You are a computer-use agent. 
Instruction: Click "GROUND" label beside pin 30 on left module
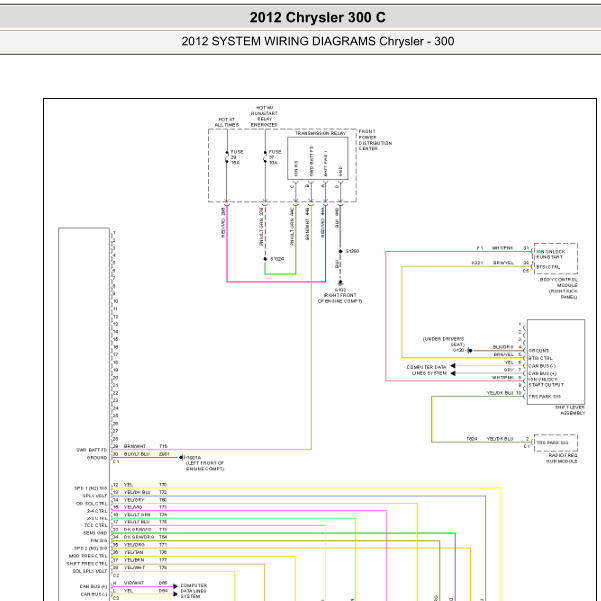click(x=97, y=458)
